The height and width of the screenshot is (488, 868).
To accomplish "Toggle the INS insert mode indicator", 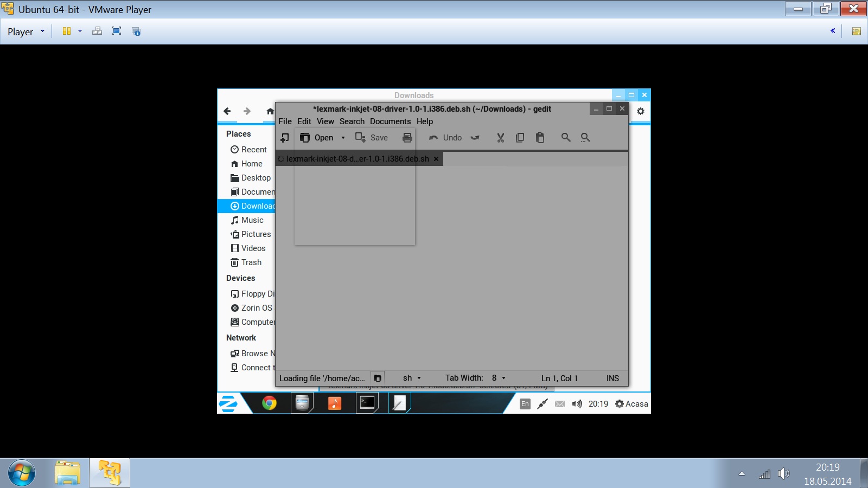I will pos(612,378).
